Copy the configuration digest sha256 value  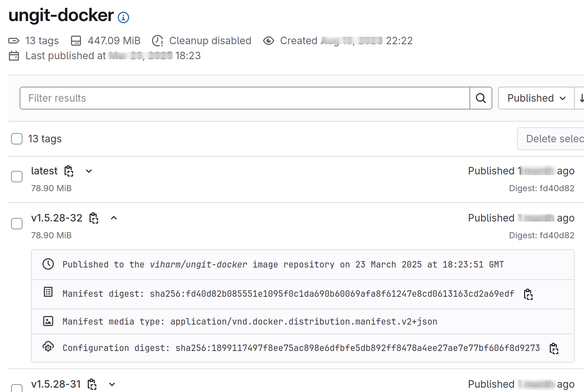(554, 348)
